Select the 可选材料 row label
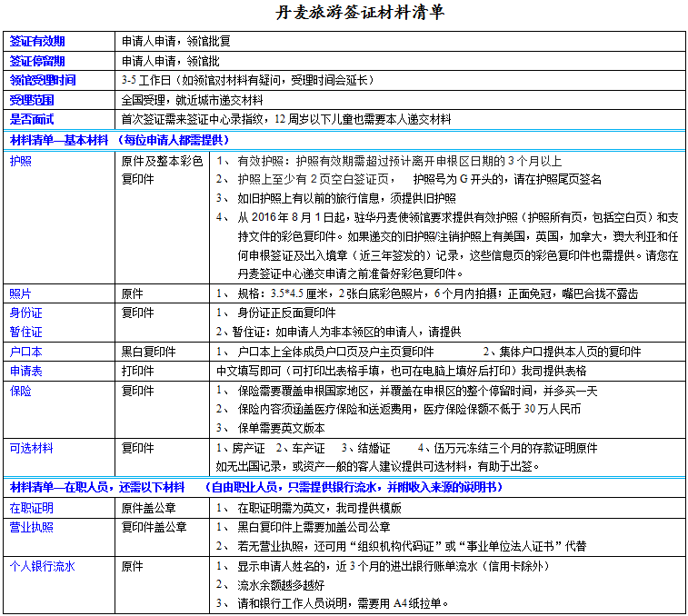 point(32,448)
